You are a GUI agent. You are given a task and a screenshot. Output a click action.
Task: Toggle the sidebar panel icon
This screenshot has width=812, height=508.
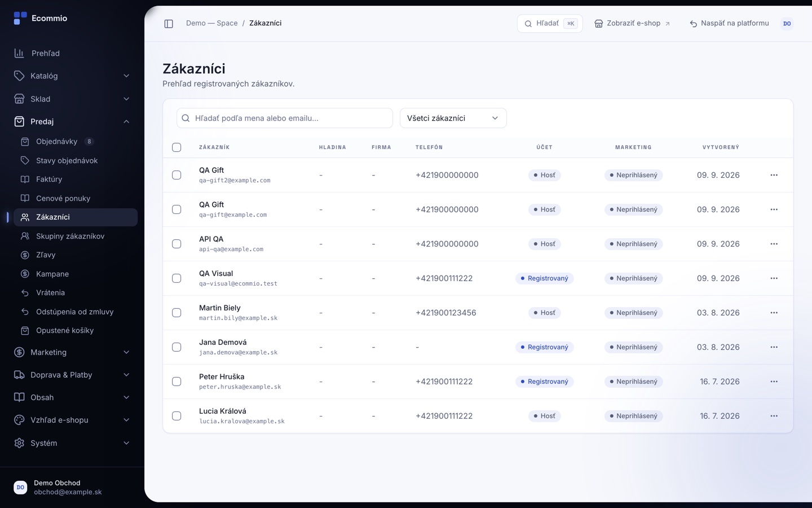click(x=169, y=24)
